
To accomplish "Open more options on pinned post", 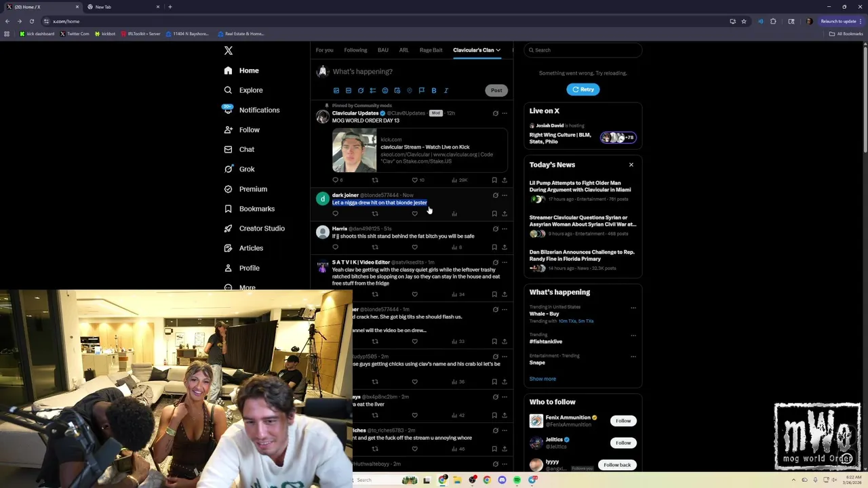I will click(x=505, y=113).
